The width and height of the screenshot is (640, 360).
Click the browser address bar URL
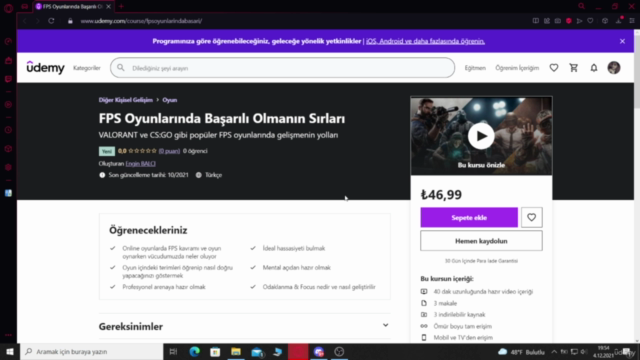click(x=141, y=21)
